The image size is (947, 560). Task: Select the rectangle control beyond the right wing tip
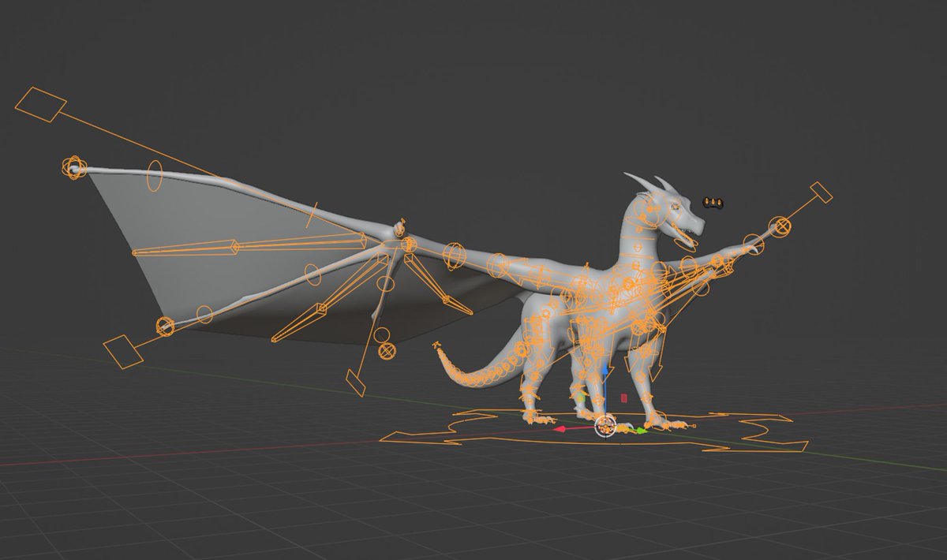[821, 192]
